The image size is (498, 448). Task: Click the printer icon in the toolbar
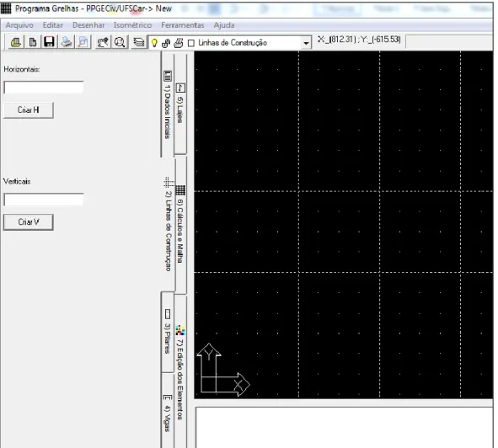(66, 42)
